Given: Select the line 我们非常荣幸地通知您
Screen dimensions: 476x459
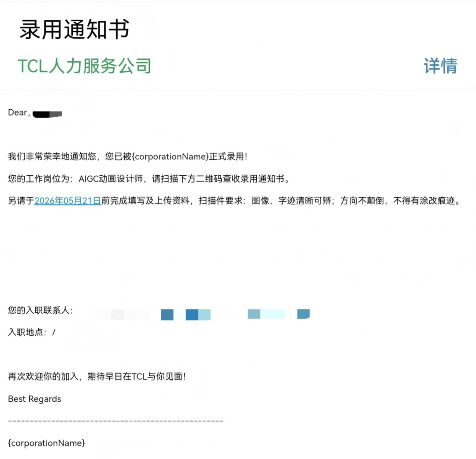Looking at the screenshot, I should (x=128, y=156).
